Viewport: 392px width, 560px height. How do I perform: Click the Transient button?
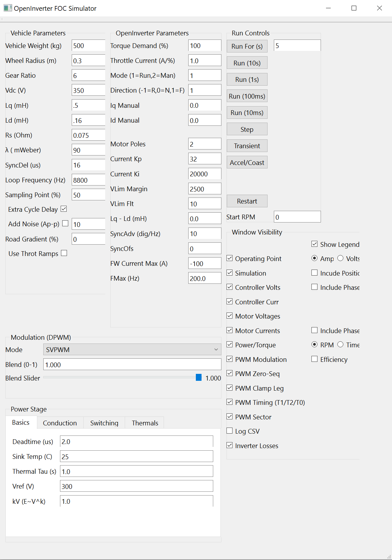click(247, 146)
